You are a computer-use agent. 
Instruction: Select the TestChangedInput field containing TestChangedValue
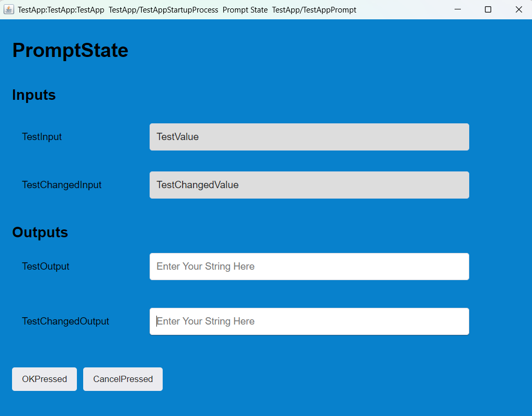[x=310, y=185]
